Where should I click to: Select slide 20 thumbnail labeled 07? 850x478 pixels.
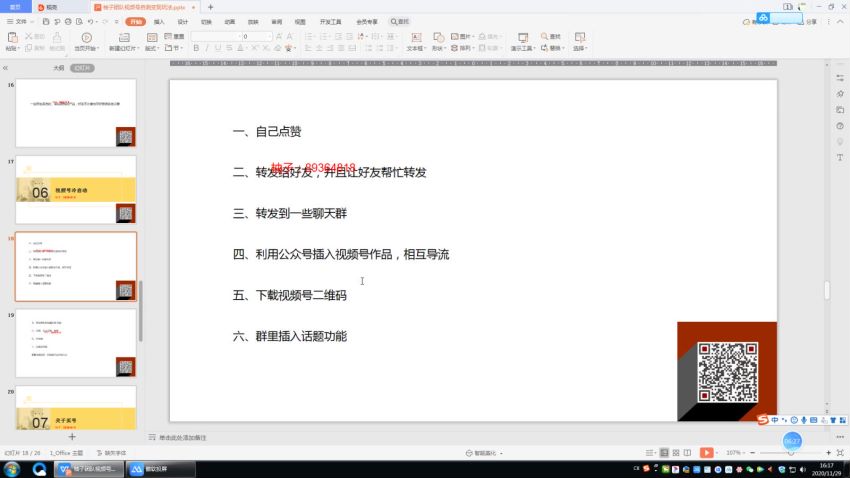coord(76,408)
